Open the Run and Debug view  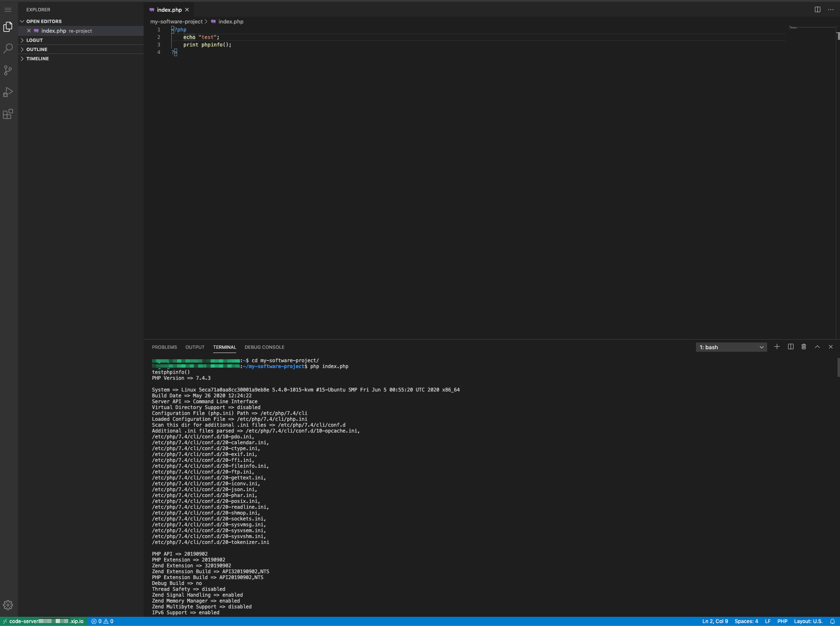[x=8, y=92]
